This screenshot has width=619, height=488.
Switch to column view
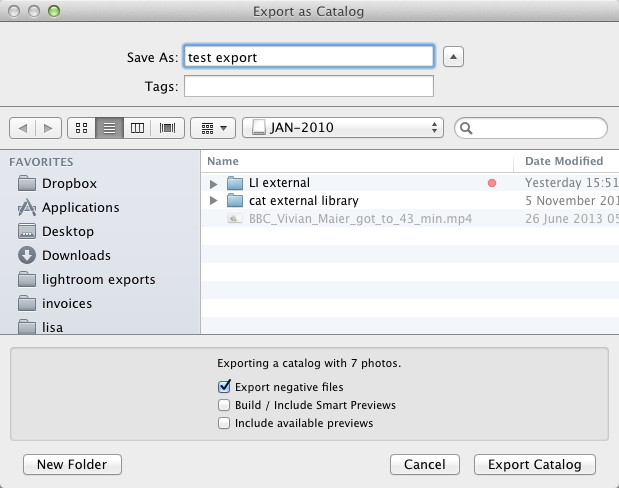137,128
